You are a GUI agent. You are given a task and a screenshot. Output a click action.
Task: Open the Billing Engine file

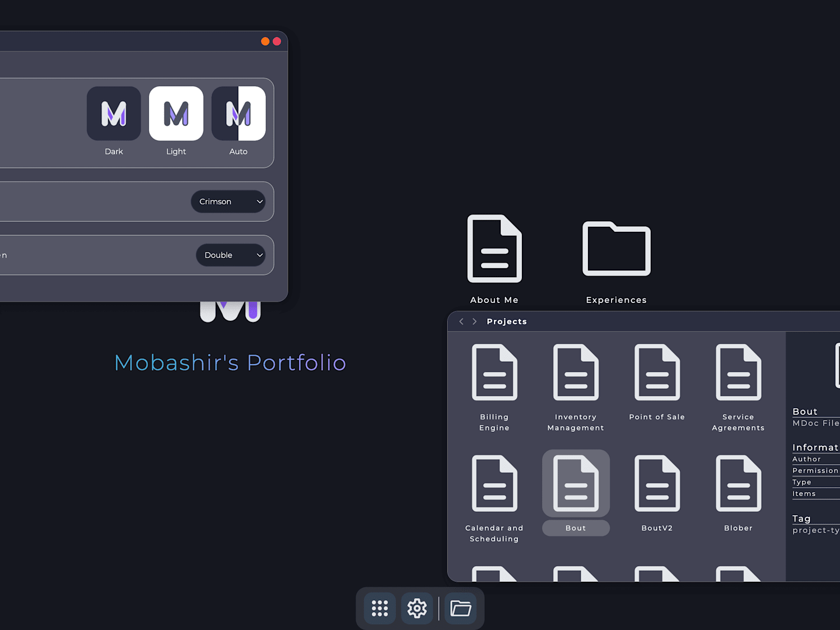pos(494,388)
